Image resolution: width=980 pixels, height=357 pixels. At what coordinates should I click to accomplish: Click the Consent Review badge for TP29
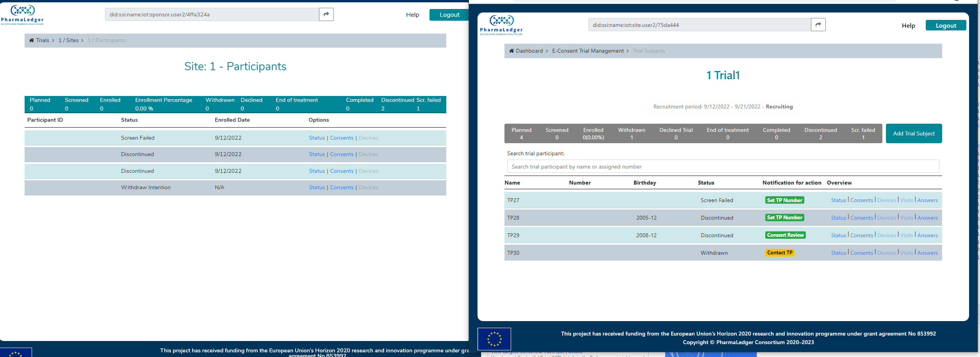pos(785,235)
